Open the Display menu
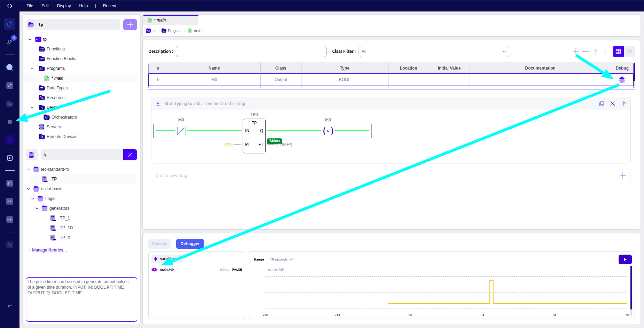Image resolution: width=644 pixels, height=328 pixels. (x=64, y=6)
